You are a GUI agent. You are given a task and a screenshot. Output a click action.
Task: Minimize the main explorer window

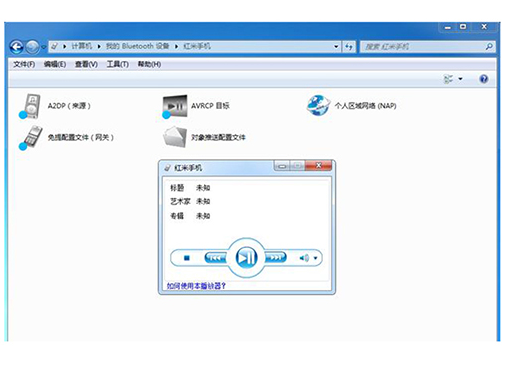pyautogui.click(x=448, y=27)
